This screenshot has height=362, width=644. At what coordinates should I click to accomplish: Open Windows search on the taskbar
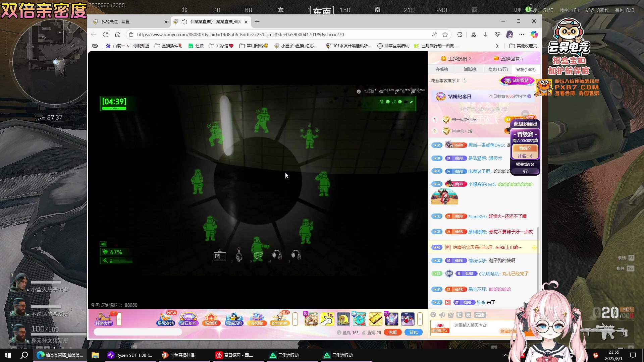point(24,355)
